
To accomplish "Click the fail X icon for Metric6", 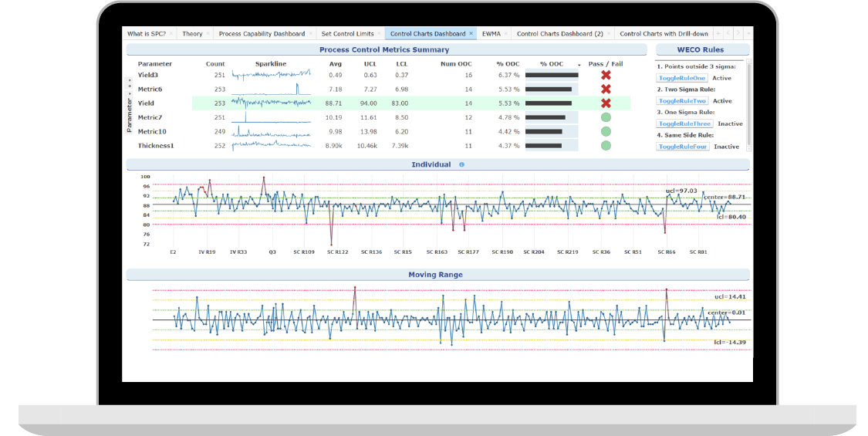I will coord(606,90).
